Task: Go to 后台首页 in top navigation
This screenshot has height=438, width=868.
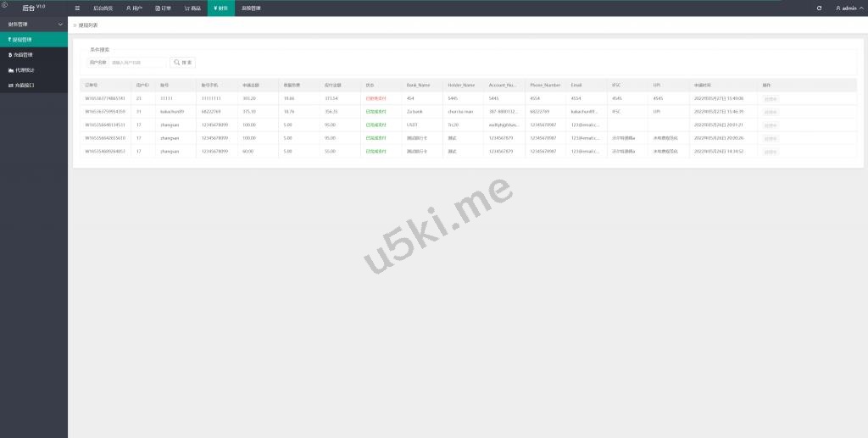Action: pos(103,8)
